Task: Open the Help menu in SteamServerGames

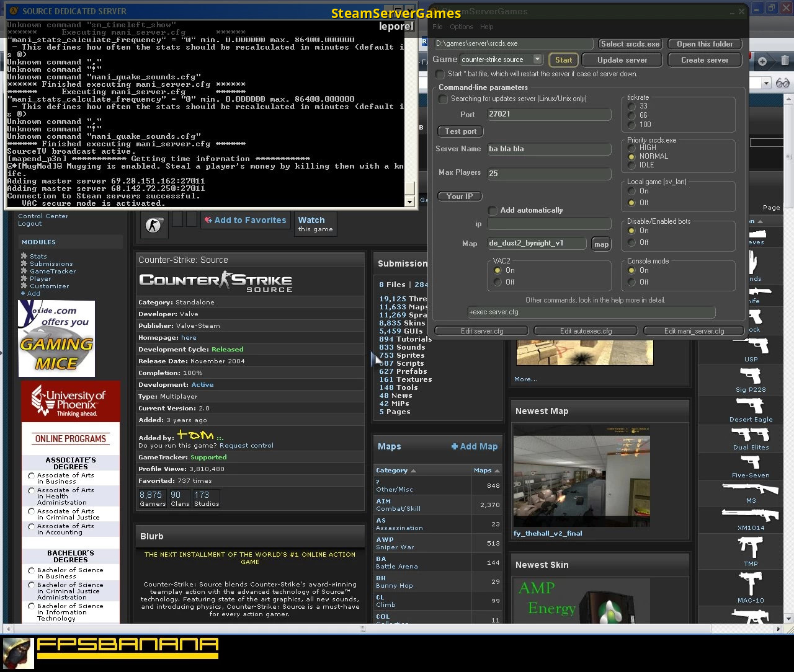Action: coord(487,27)
